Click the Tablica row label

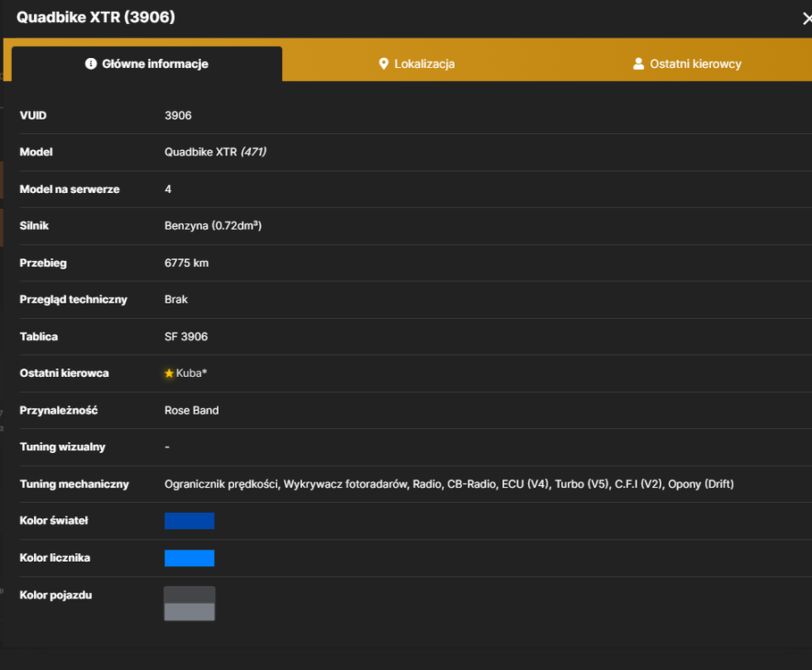(38, 337)
